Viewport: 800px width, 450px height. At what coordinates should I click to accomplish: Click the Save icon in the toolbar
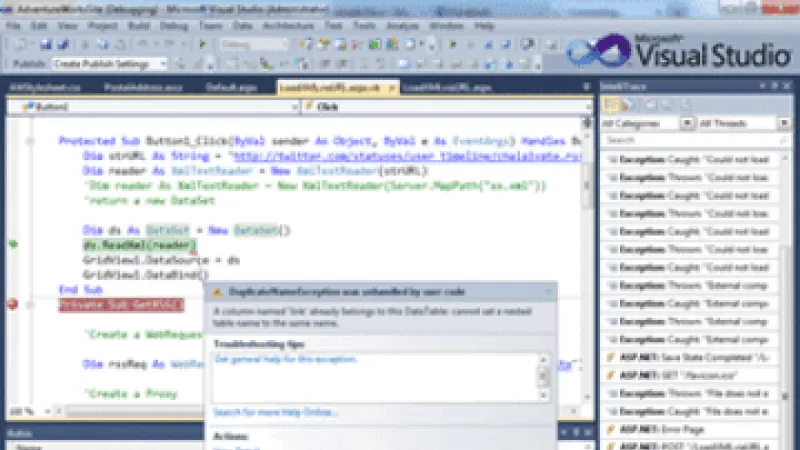46,45
